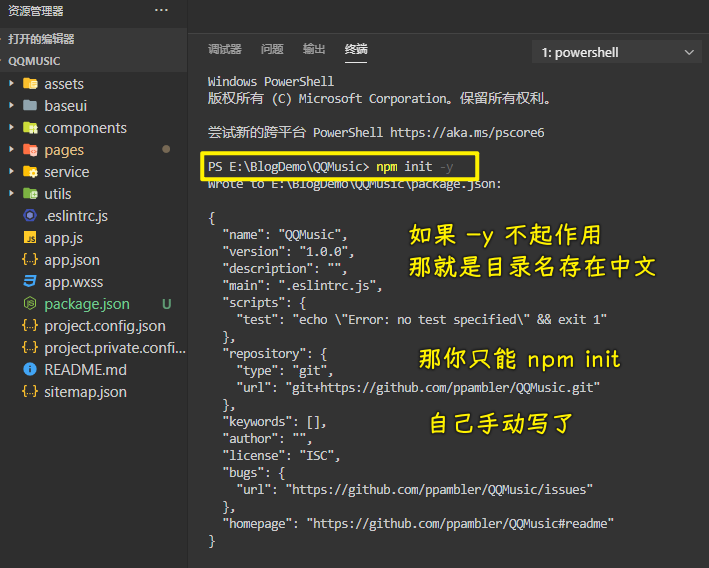709x568 pixels.
Task: Open the QQMusic/issues URL in terminal
Action: coord(439,490)
